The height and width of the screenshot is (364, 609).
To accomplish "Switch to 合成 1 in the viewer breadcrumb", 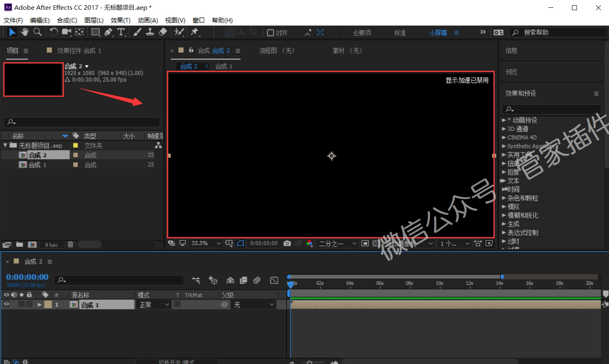I will pyautogui.click(x=224, y=66).
